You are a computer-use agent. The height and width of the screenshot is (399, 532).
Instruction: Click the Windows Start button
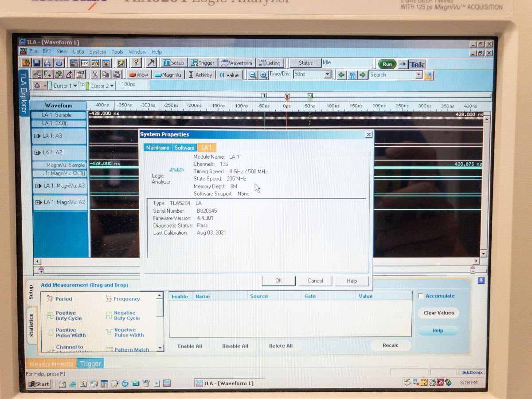click(x=39, y=384)
